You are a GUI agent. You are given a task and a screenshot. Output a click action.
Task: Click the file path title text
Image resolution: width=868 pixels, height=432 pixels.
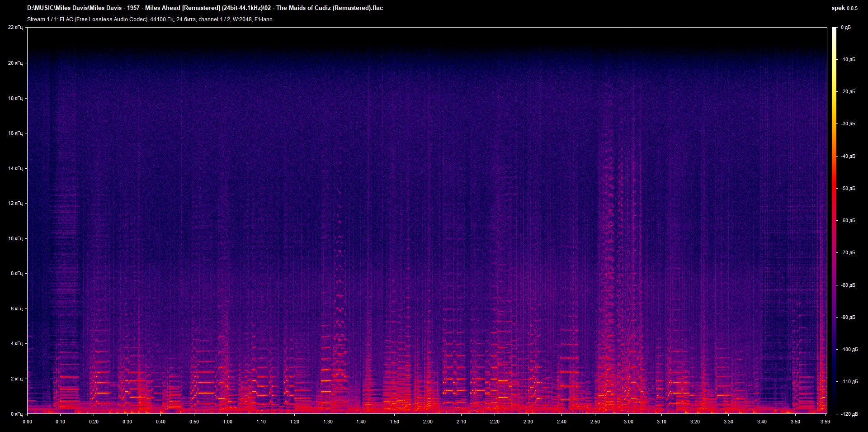tap(205, 8)
